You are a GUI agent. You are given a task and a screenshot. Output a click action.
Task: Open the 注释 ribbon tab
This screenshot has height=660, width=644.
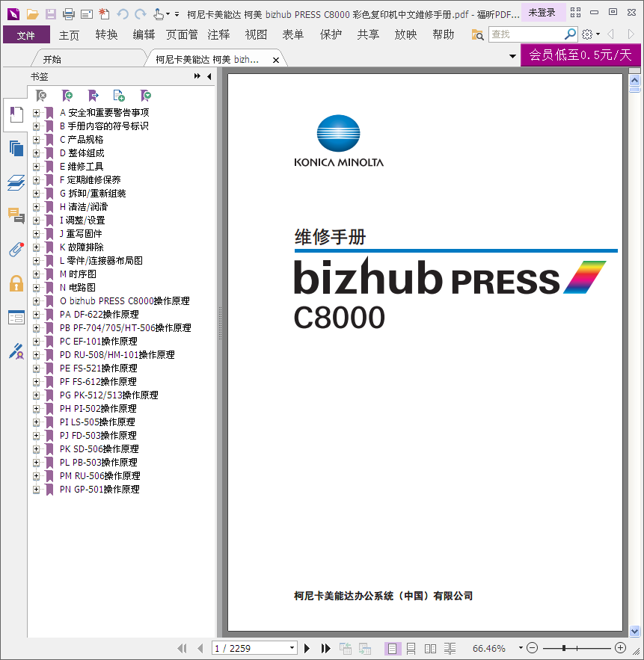pos(218,34)
